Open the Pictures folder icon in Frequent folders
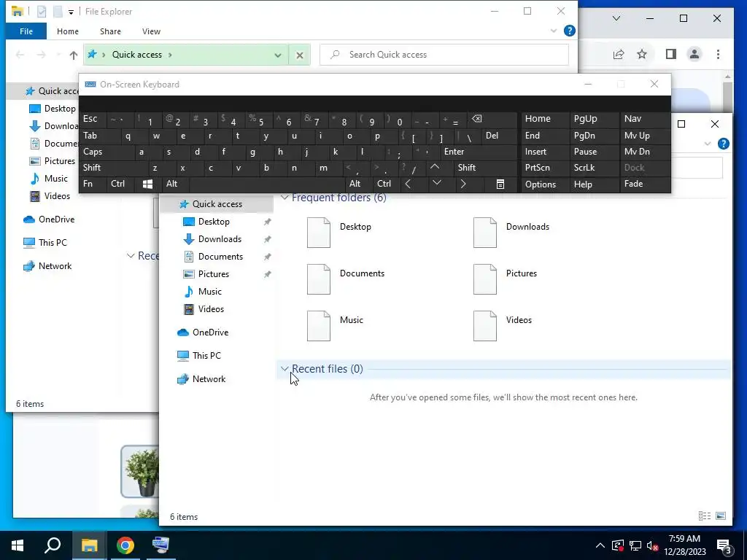The height and width of the screenshot is (560, 747). [x=485, y=279]
